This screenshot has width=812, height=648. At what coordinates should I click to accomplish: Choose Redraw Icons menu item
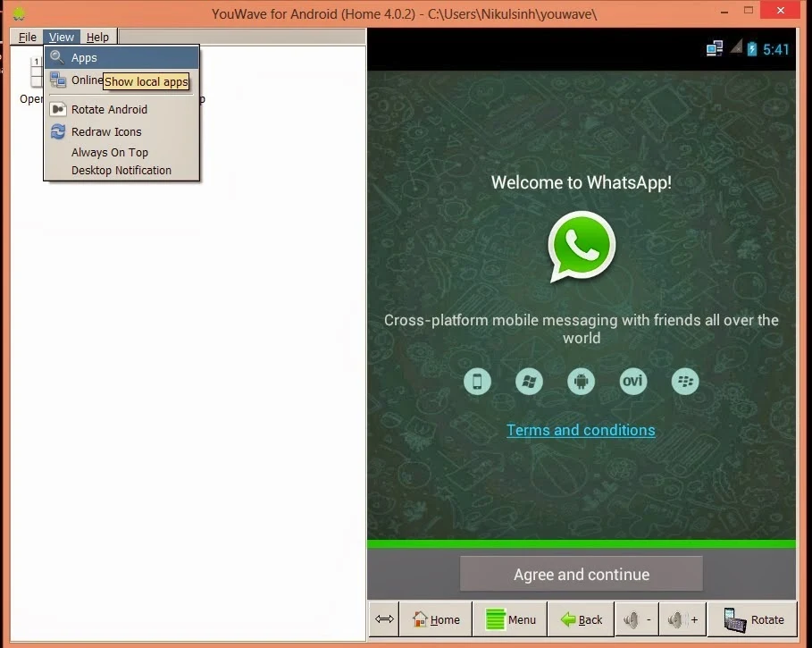click(121, 131)
